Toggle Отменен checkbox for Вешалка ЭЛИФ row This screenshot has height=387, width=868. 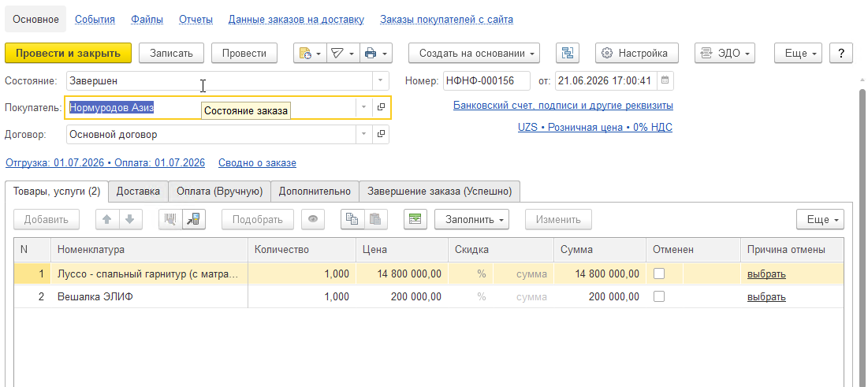pyautogui.click(x=659, y=297)
